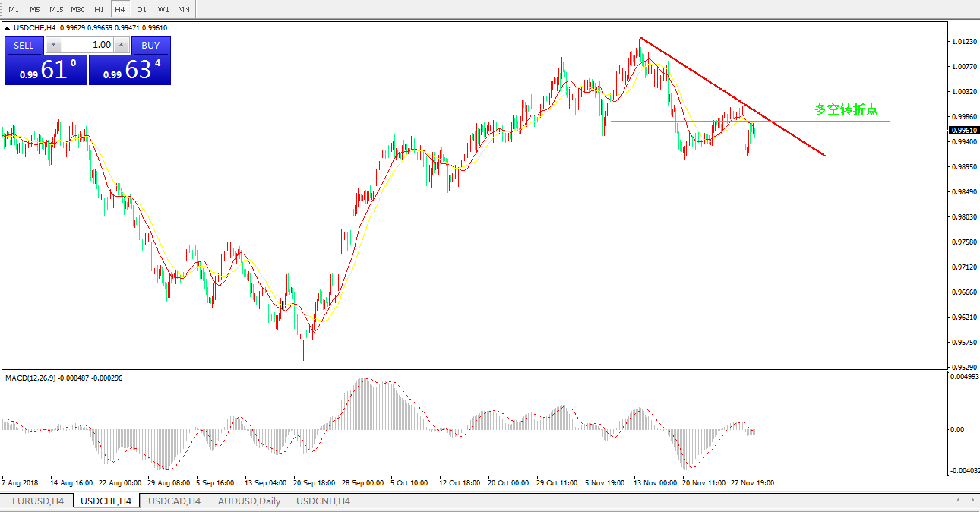The image size is (980, 512).
Task: Decrease trade volume with down arrow
Action: pyautogui.click(x=52, y=45)
